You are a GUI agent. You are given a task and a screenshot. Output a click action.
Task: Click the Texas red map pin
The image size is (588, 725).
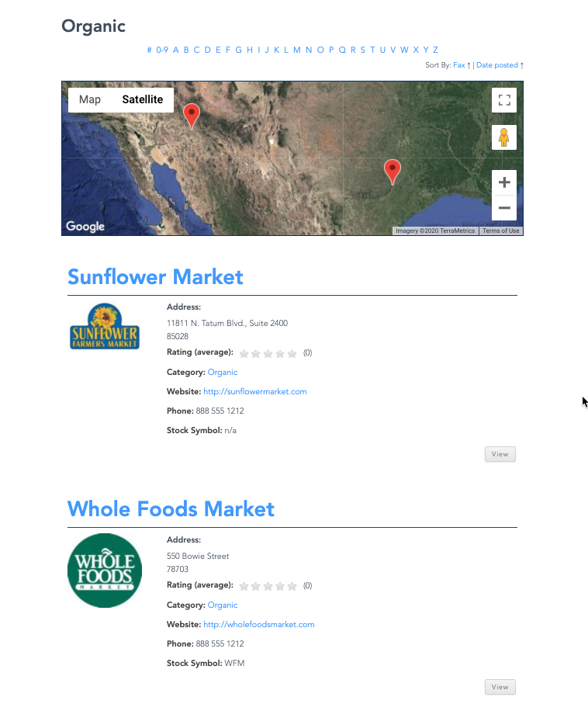point(393,172)
